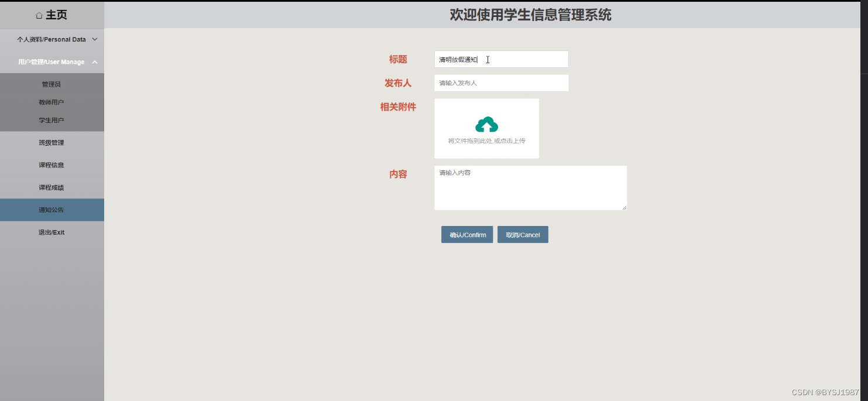Collapse the 用户管理/User Manage chevron
This screenshot has width=868, height=401.
[x=95, y=62]
